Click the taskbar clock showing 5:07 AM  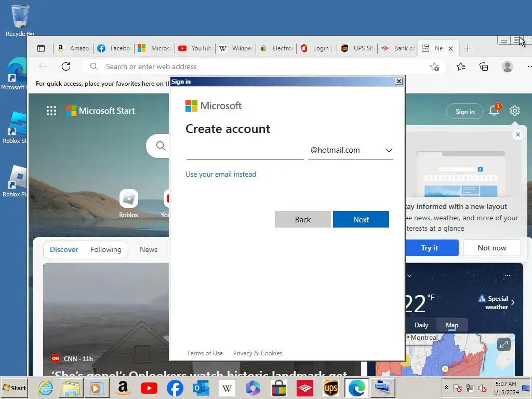point(506,388)
